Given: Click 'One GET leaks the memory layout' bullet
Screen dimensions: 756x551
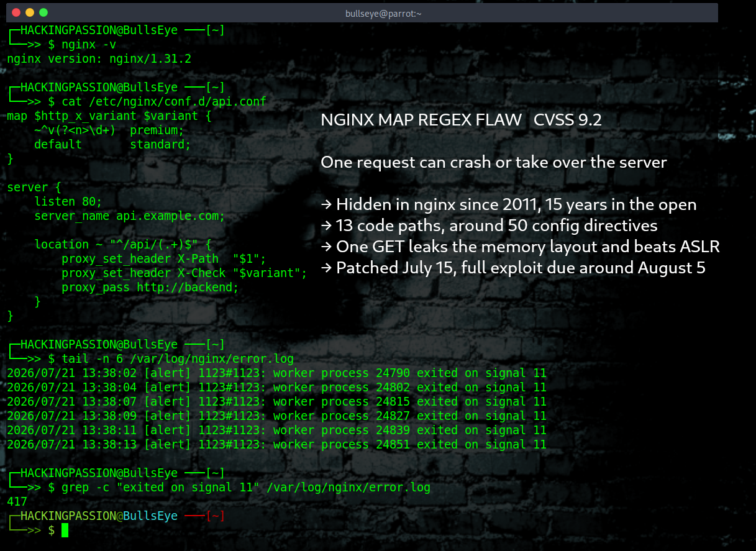Looking at the screenshot, I should click(x=521, y=247).
